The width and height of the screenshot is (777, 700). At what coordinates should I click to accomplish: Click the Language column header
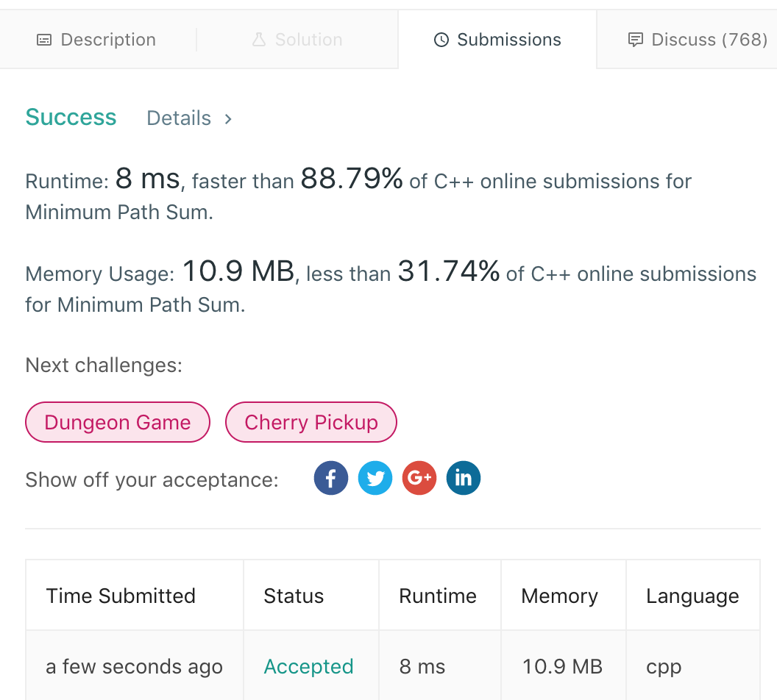[692, 596]
